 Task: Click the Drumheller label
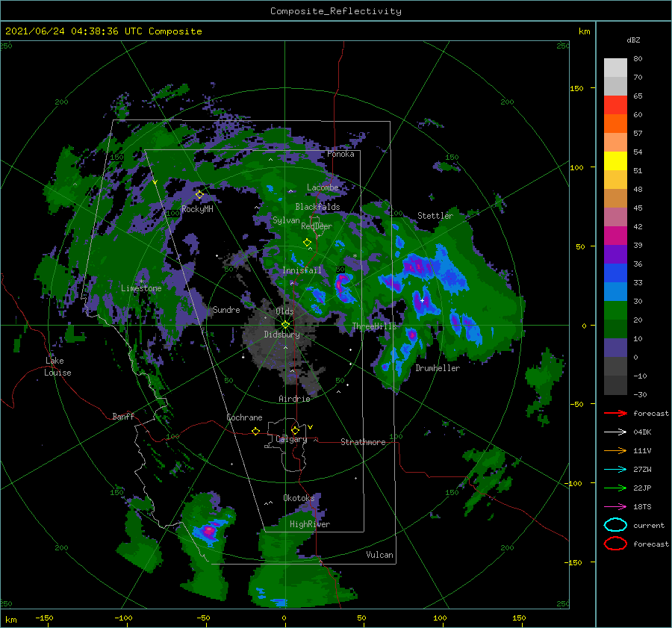438,368
